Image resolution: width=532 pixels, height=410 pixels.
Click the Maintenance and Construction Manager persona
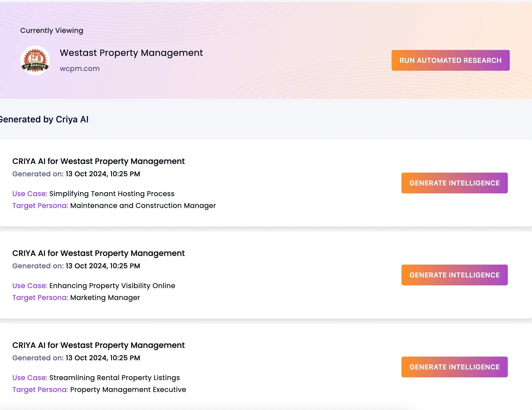point(143,205)
